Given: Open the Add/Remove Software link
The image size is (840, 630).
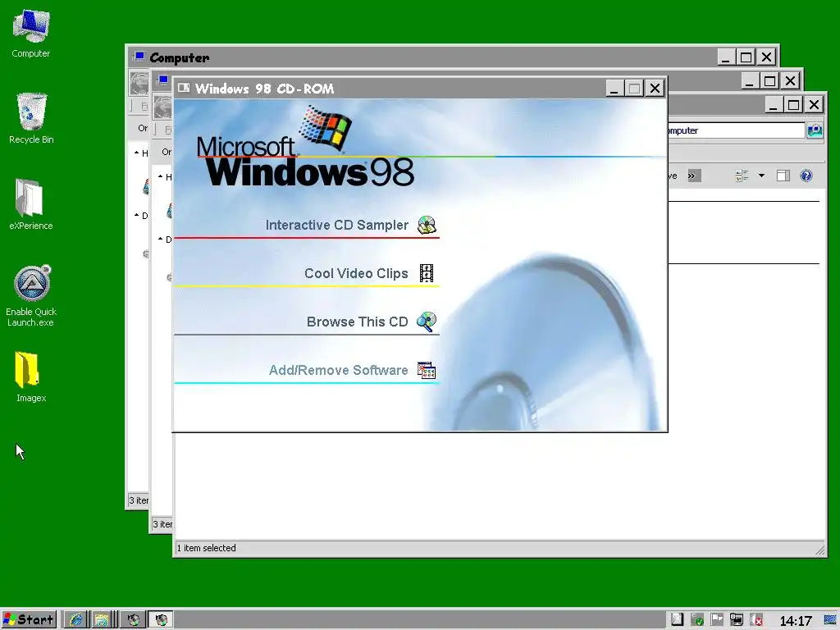Looking at the screenshot, I should 339,370.
